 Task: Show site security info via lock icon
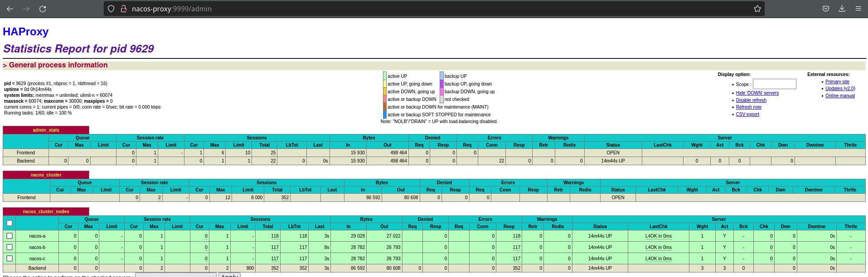(x=123, y=9)
